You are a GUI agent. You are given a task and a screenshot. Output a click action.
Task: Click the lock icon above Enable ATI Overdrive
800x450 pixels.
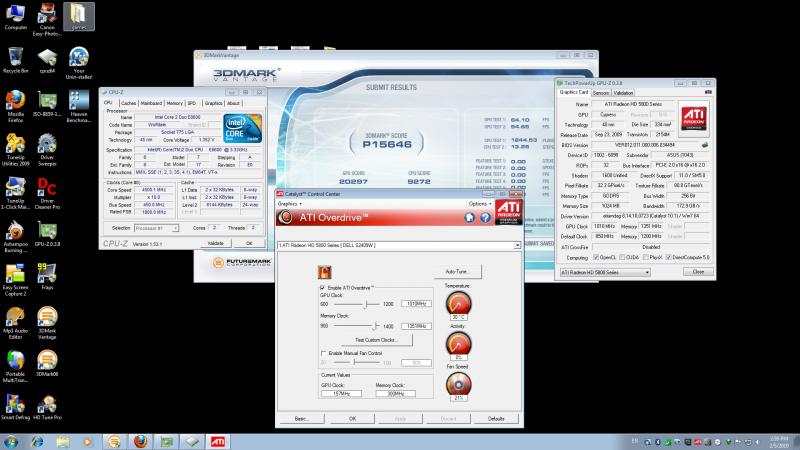point(324,272)
